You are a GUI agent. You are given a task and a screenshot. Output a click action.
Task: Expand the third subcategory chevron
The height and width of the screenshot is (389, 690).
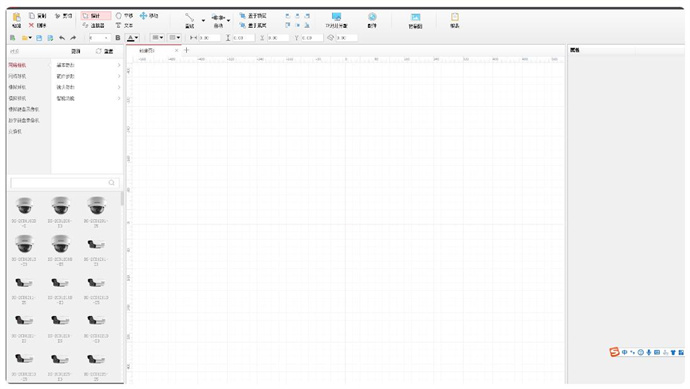tap(119, 87)
